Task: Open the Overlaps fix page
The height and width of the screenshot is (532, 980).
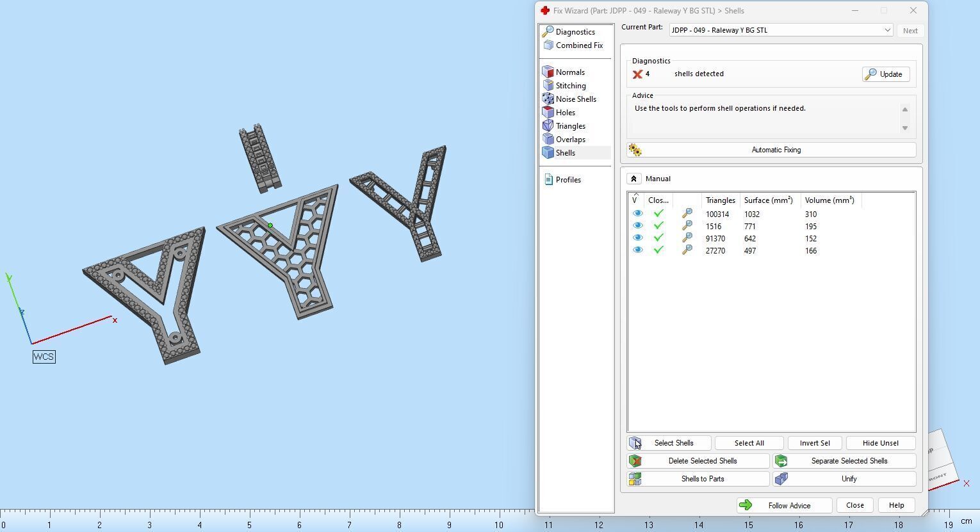Action: (570, 139)
